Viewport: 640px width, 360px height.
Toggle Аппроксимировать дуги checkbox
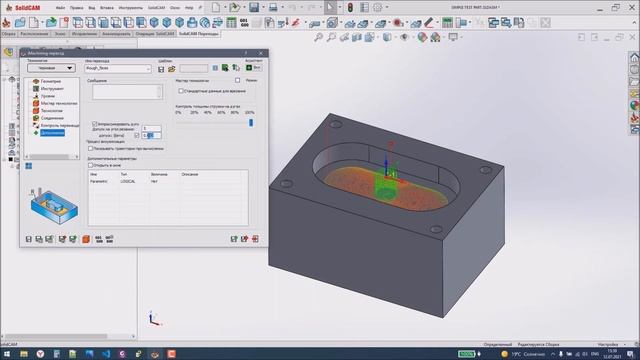(x=95, y=124)
